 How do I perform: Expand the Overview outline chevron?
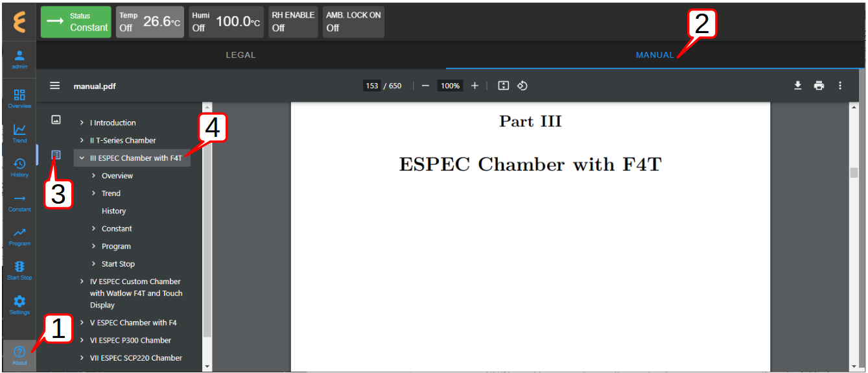pos(93,176)
